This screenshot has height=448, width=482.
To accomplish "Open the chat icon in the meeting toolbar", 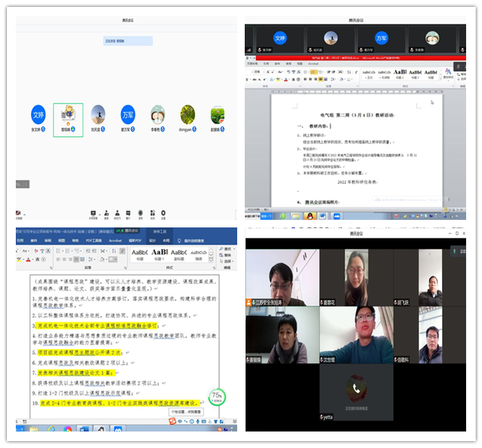I will click(x=128, y=212).
